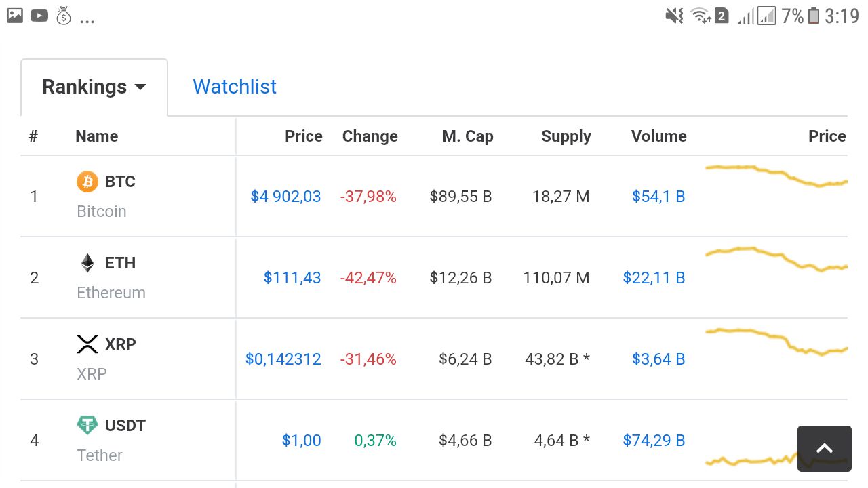Select Bitcoin change value -37,98%
The height and width of the screenshot is (488, 868).
click(368, 197)
